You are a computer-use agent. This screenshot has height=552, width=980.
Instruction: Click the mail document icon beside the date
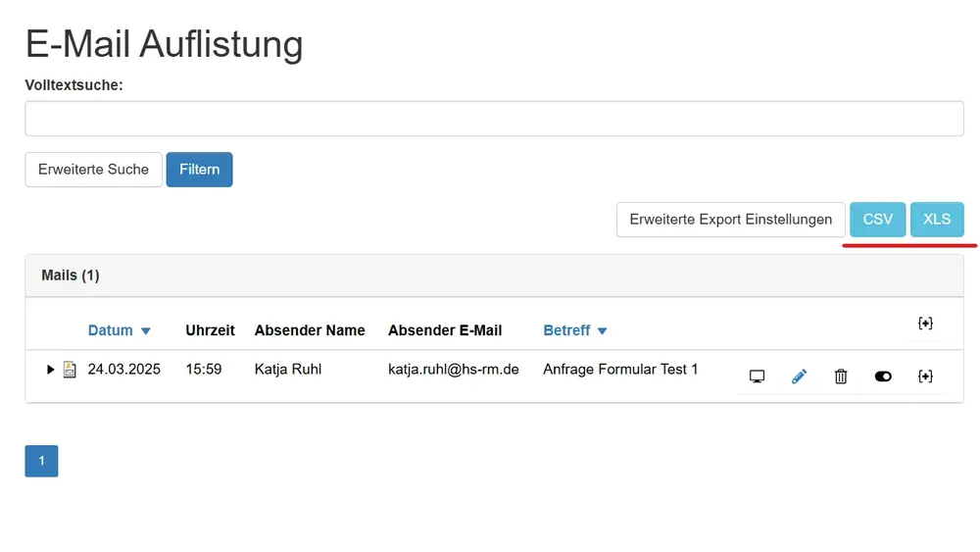pyautogui.click(x=70, y=370)
